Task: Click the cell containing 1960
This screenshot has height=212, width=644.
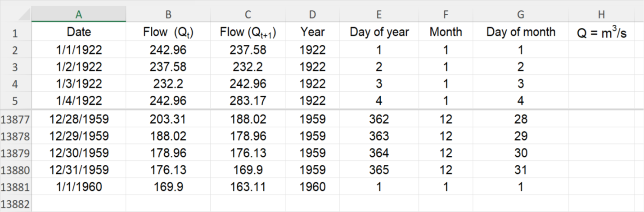Action: click(x=312, y=187)
